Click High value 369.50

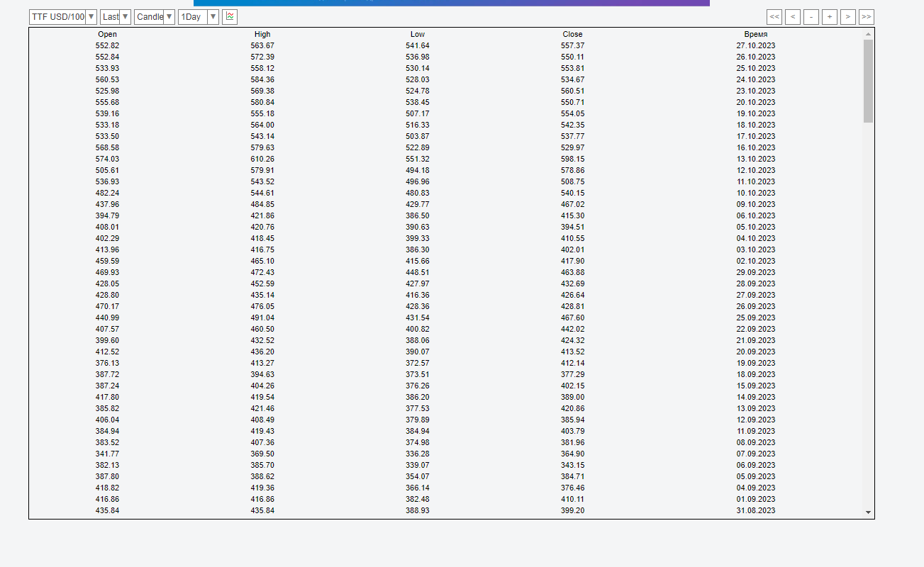point(262,454)
